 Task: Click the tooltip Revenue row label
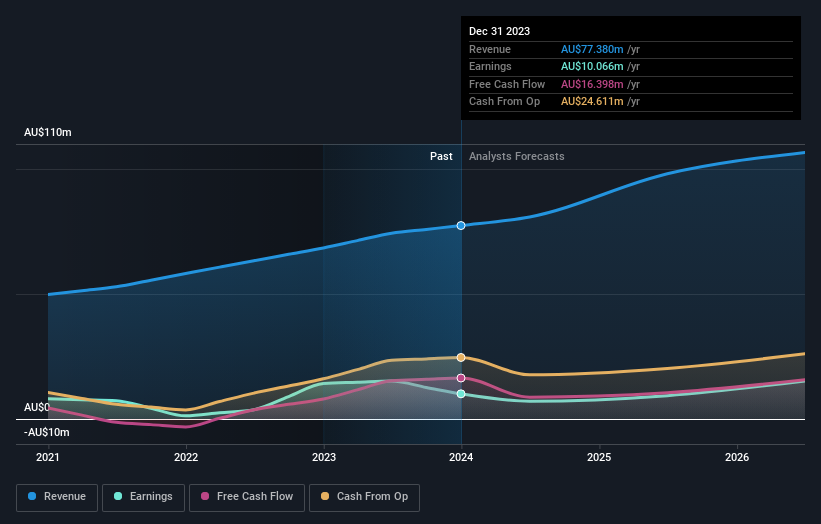point(490,49)
